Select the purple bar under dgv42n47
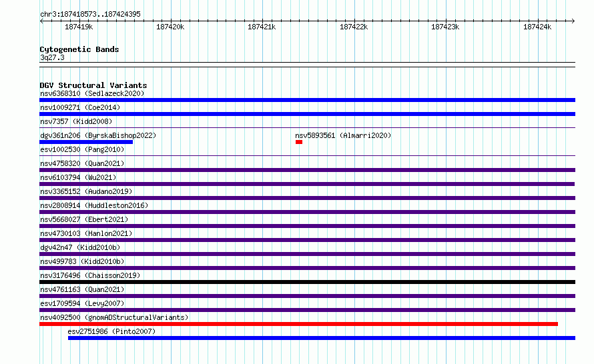Viewport: 594px width, 364px height. (x=307, y=254)
